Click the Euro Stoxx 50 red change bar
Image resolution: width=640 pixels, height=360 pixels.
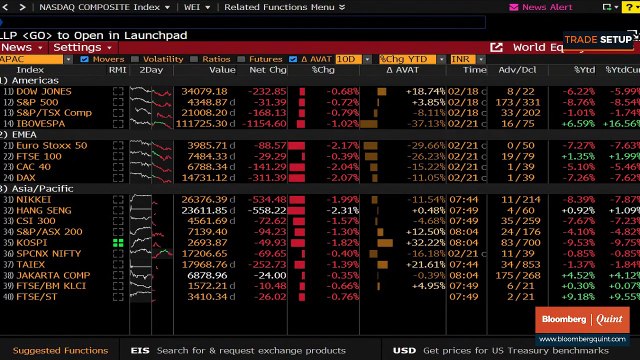pyautogui.click(x=296, y=145)
